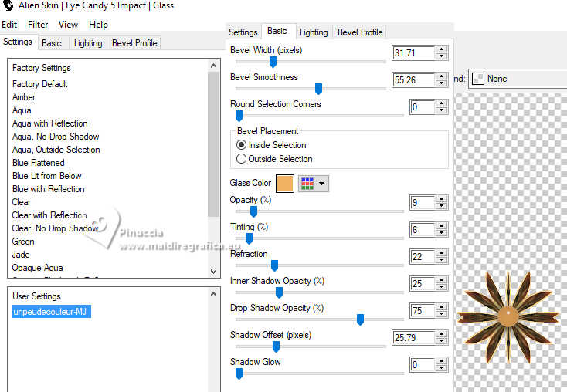Select the Green preset
Viewport: 567px width, 392px height.
[23, 242]
